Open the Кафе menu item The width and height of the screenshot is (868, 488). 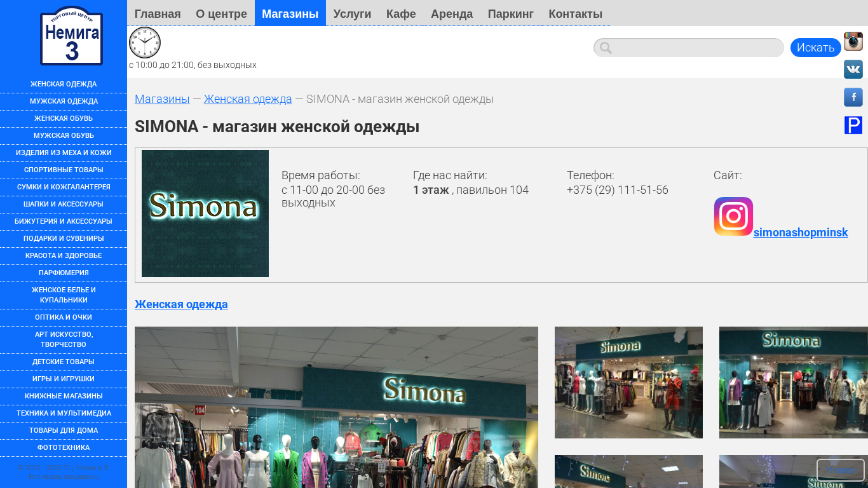401,13
